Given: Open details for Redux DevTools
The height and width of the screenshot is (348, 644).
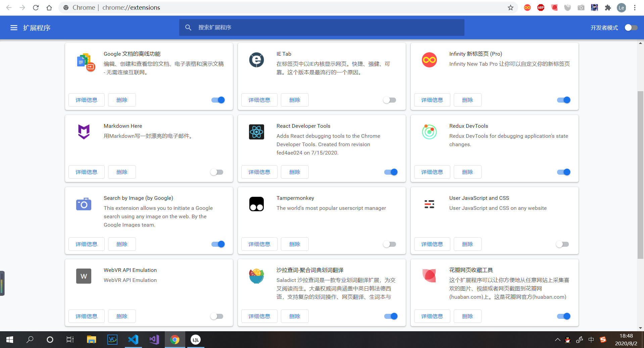Looking at the screenshot, I should (x=432, y=172).
